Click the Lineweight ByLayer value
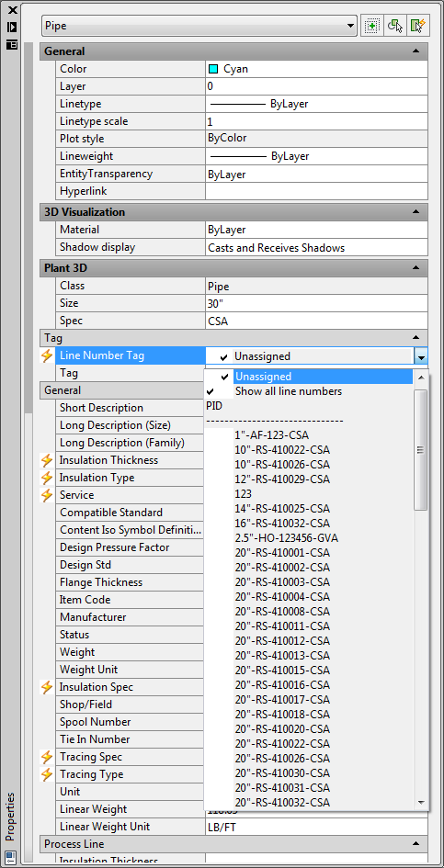 (x=316, y=156)
